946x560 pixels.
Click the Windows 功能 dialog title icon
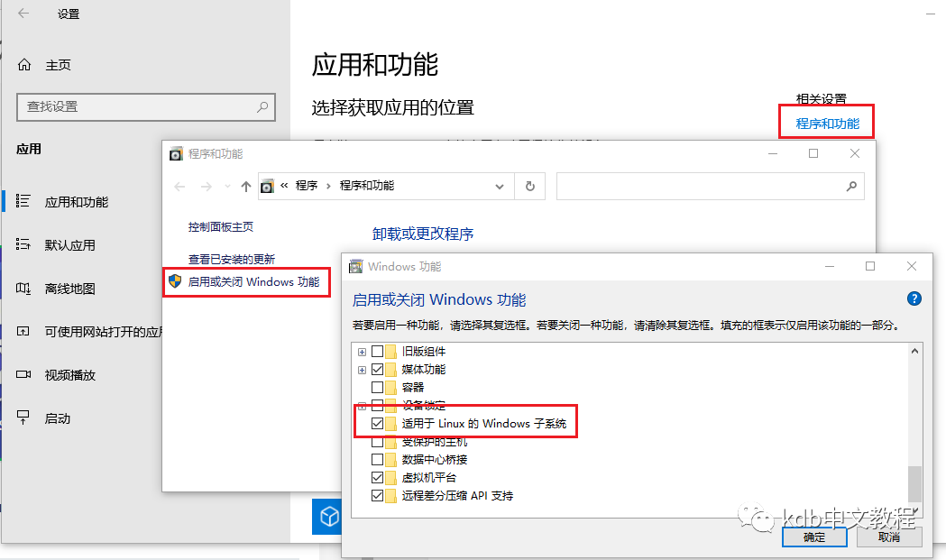pos(356,266)
